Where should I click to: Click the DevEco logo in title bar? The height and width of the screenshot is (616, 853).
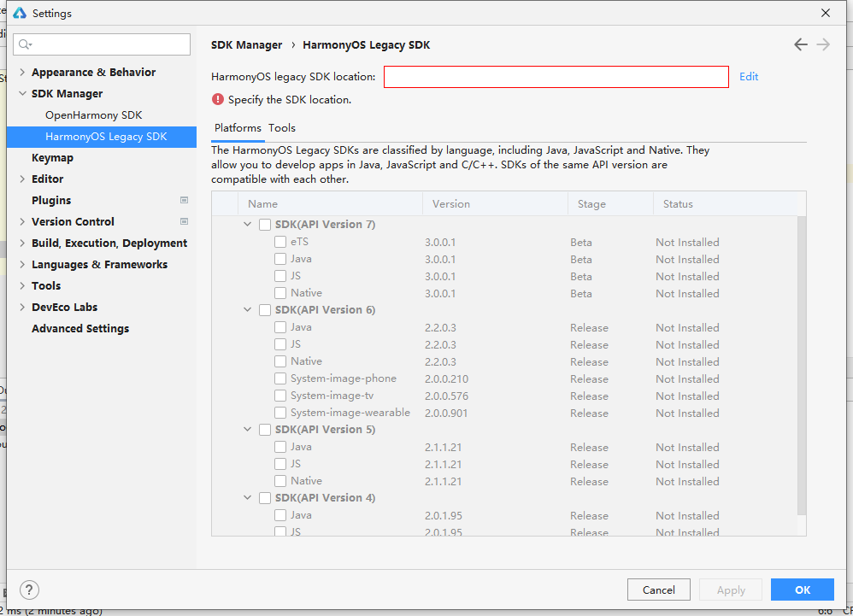pos(20,13)
